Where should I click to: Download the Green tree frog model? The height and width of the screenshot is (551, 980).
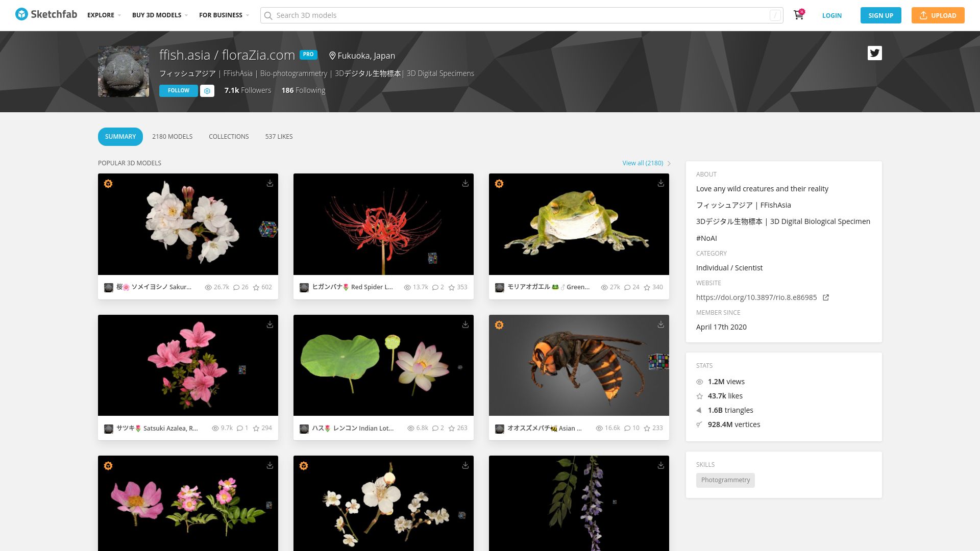click(x=661, y=183)
